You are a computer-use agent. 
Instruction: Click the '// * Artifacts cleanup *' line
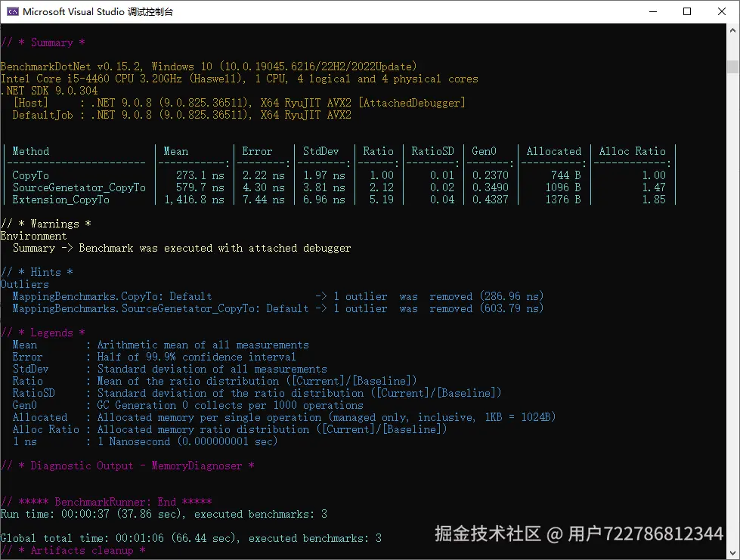click(x=73, y=551)
